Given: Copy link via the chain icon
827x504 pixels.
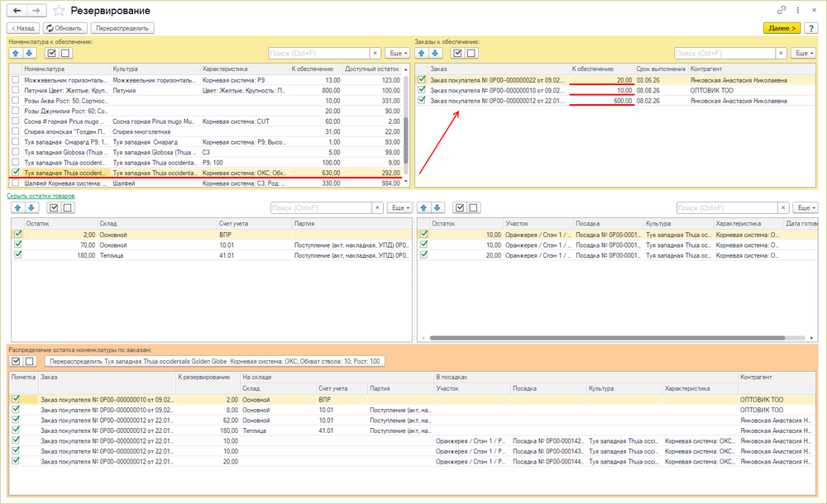Looking at the screenshot, I should tap(782, 10).
